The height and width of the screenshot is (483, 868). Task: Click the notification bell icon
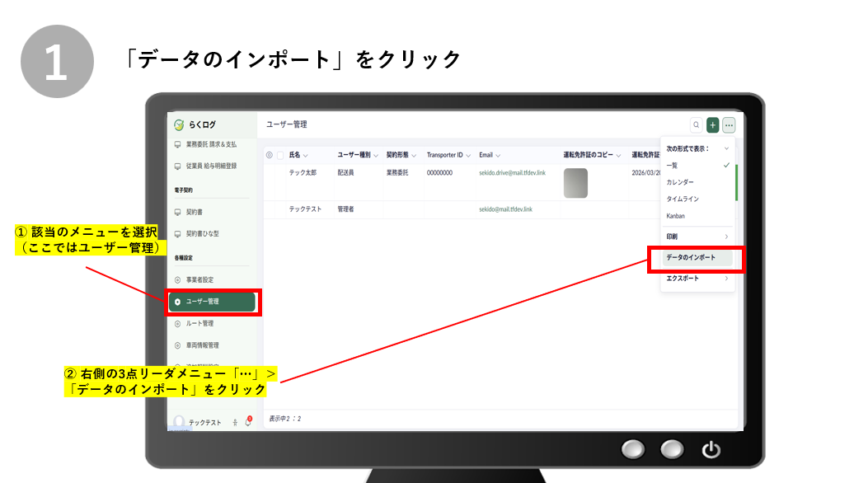tap(248, 422)
